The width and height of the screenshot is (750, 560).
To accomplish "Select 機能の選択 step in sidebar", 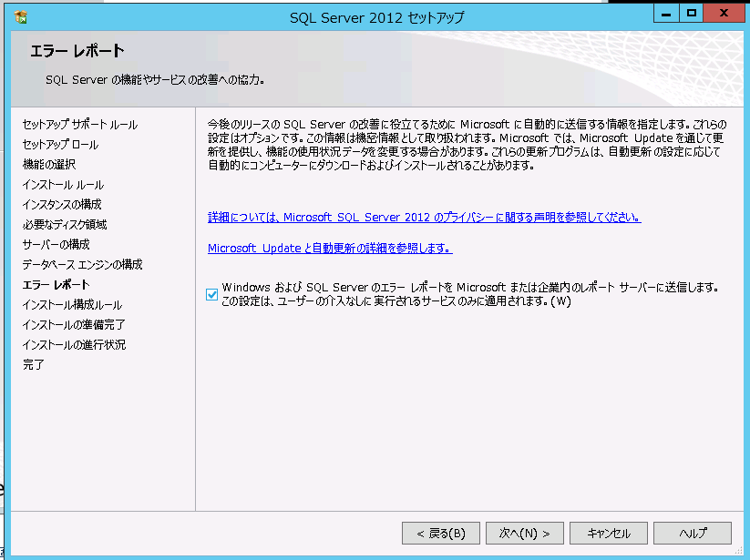I will [x=49, y=165].
